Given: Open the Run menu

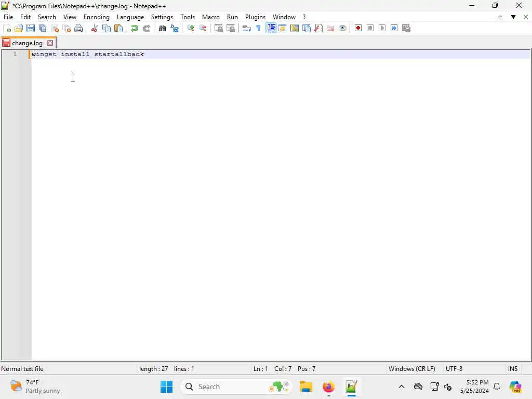Looking at the screenshot, I should click(232, 17).
